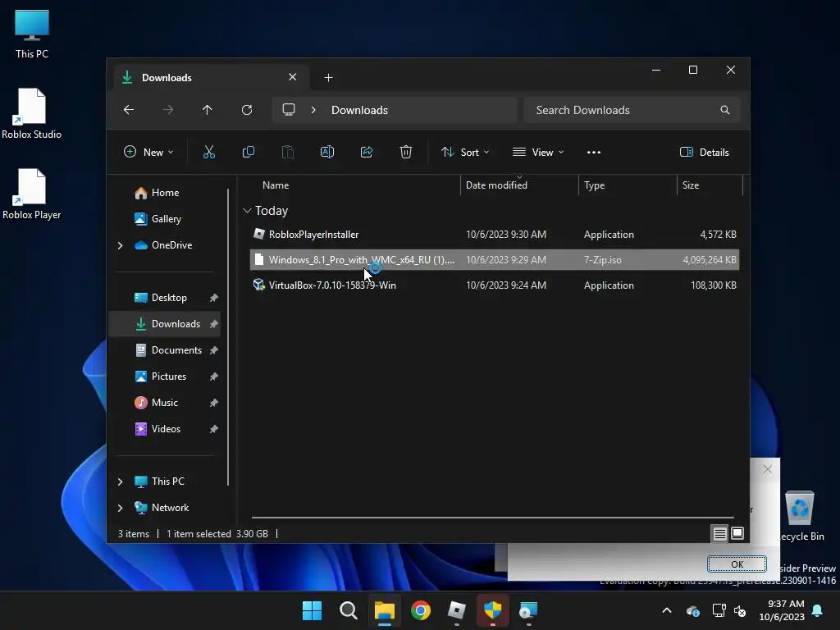Click the Copy icon in toolbar
This screenshot has height=630, width=840.
click(249, 152)
